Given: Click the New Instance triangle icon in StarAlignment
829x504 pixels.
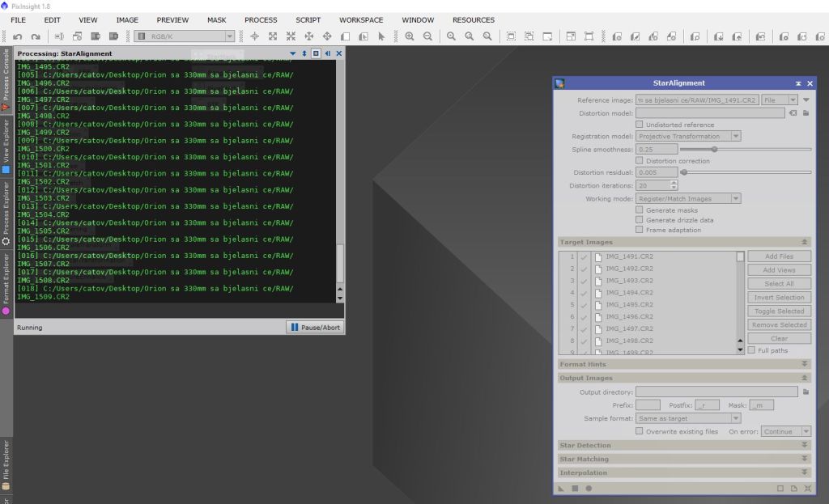Looking at the screenshot, I should [x=561, y=489].
